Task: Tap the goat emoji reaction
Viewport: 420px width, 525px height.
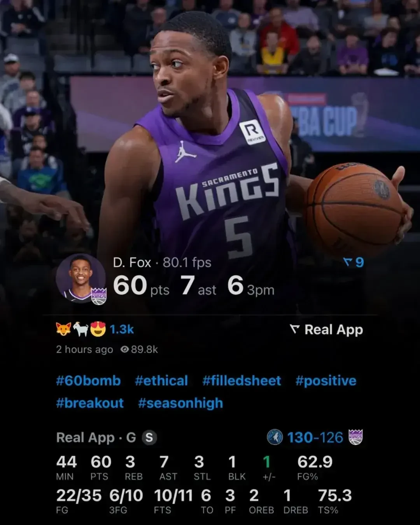Action: point(81,329)
